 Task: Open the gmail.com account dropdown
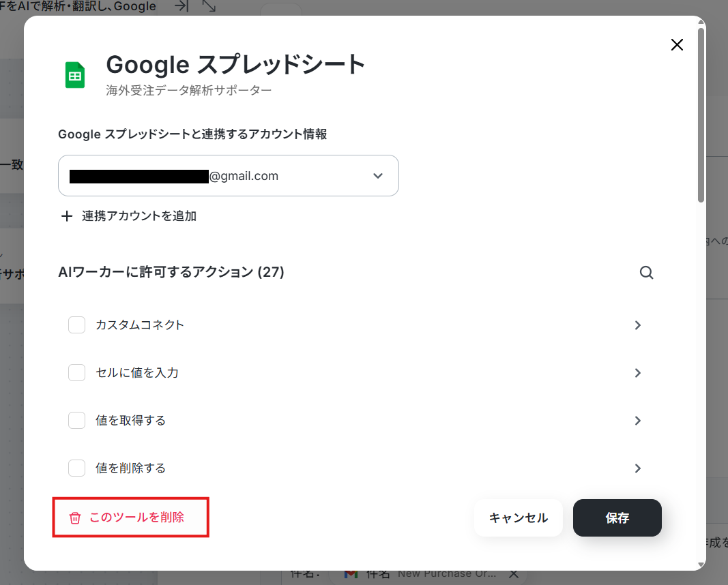coord(229,175)
